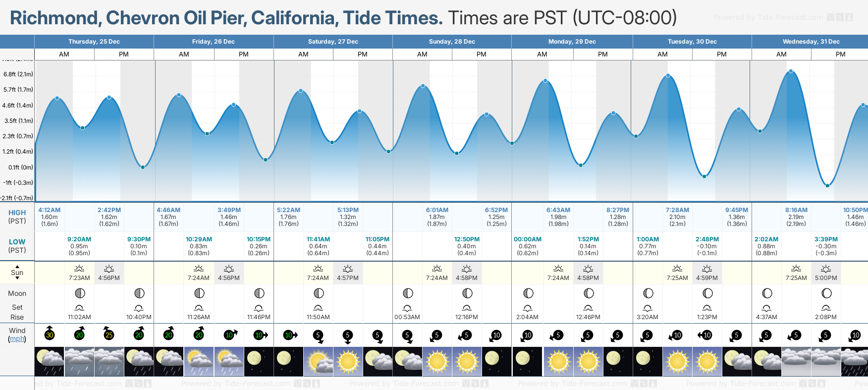Click Thursday's 9:30PM low tide point on chart

pyautogui.click(x=143, y=167)
